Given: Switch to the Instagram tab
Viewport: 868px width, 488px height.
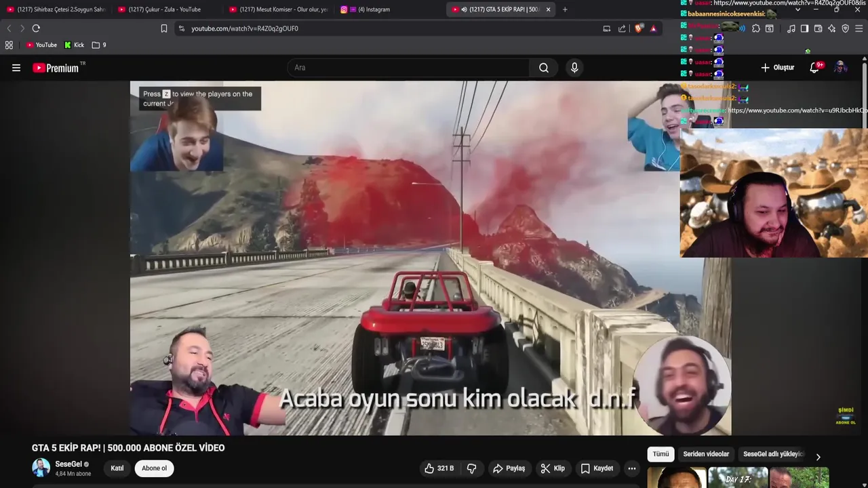Looking at the screenshot, I should pos(390,9).
